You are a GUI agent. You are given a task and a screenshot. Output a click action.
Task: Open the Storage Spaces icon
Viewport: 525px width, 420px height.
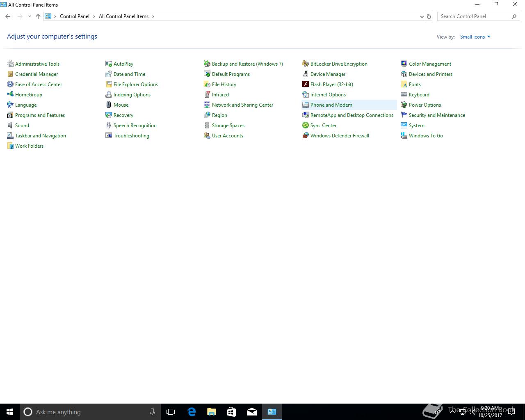pos(207,125)
